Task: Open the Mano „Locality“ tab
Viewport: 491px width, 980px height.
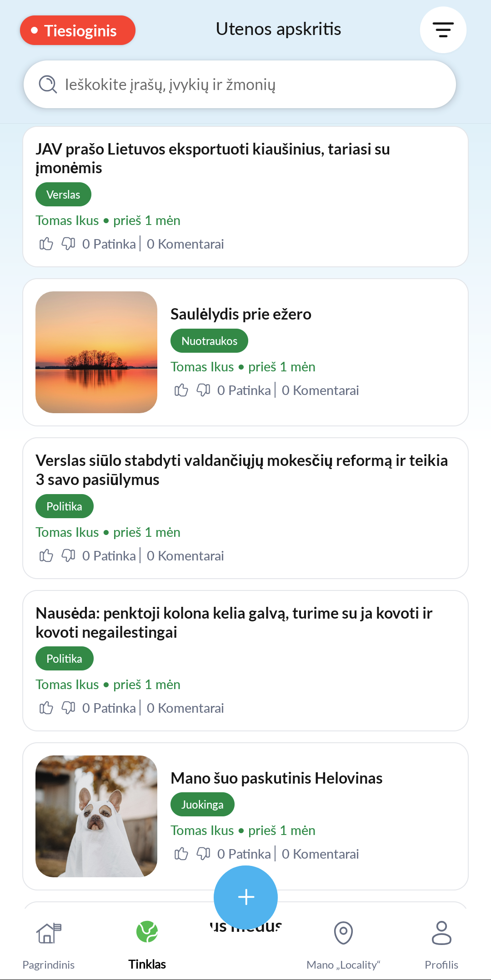Action: tap(343, 944)
